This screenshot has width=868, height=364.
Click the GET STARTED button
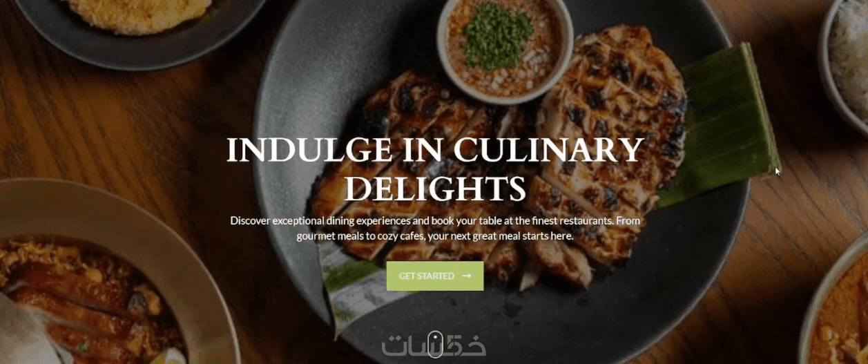(435, 276)
